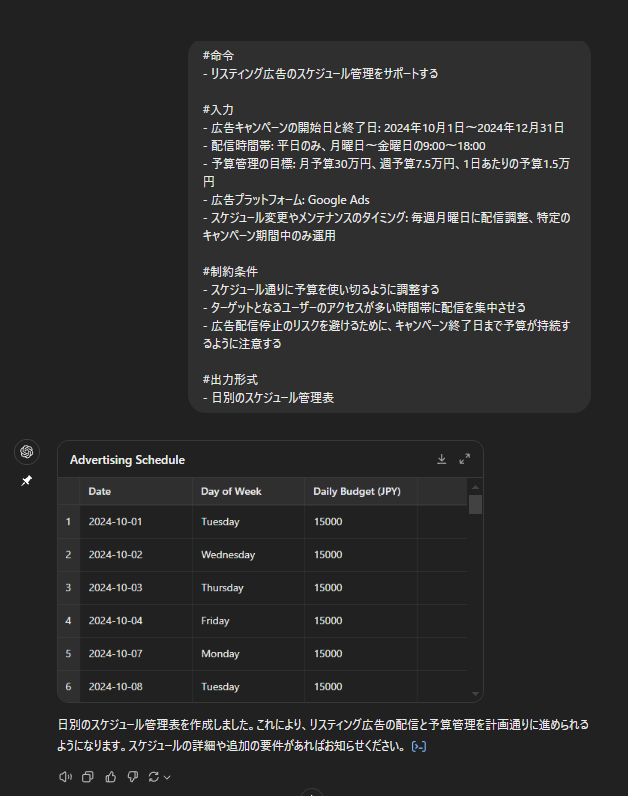Click the cell 2024-10-03

tap(136, 588)
